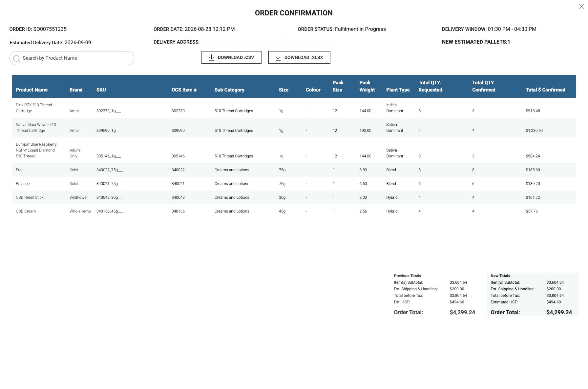Click the Total QTY. Confirmed header
Image resolution: width=588 pixels, height=389 pixels.
tap(484, 86)
